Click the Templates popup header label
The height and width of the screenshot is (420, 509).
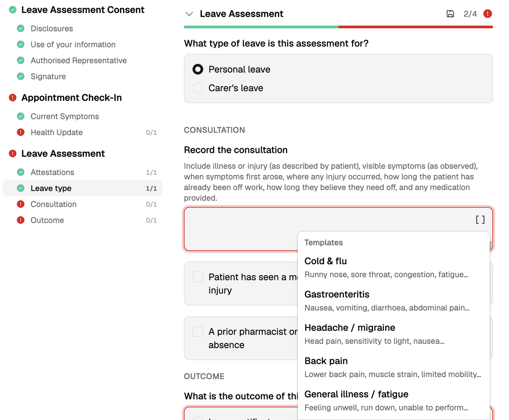pyautogui.click(x=323, y=243)
